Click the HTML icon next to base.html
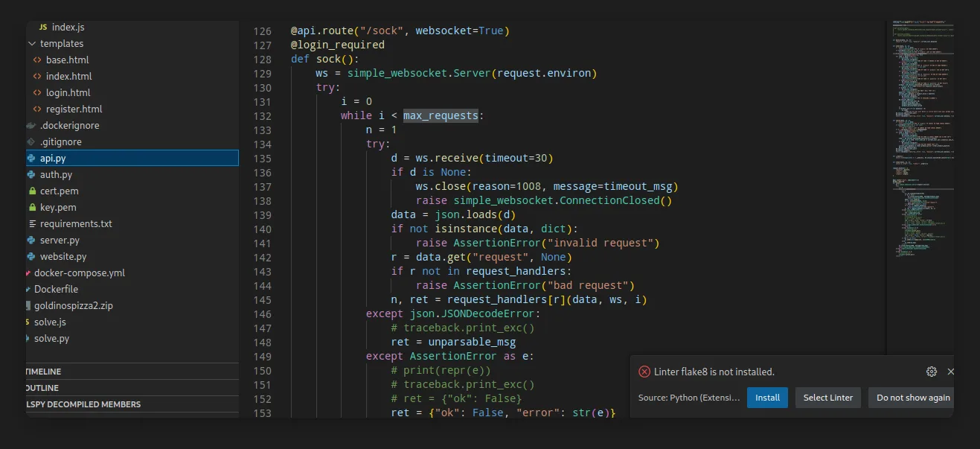 (37, 60)
